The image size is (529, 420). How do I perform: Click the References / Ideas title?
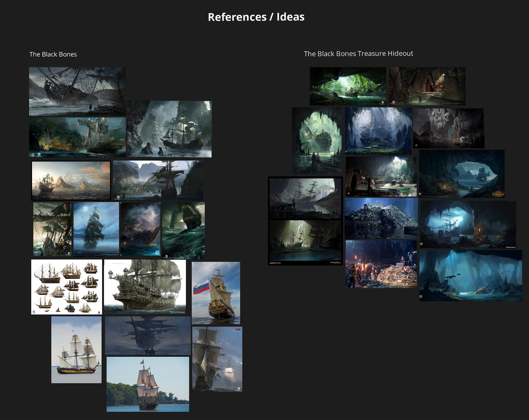pos(256,17)
